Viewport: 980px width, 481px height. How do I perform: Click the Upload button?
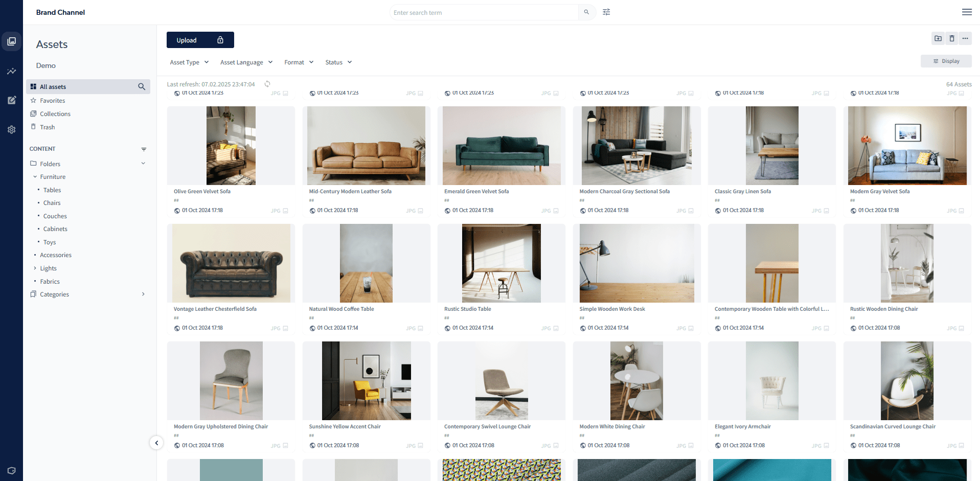click(x=200, y=40)
